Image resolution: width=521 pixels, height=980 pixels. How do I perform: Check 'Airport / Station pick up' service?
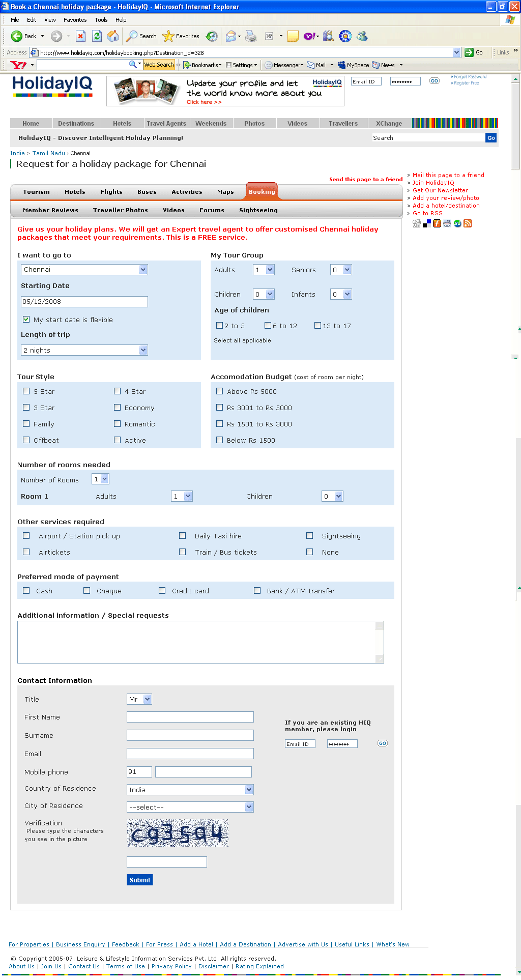click(26, 536)
